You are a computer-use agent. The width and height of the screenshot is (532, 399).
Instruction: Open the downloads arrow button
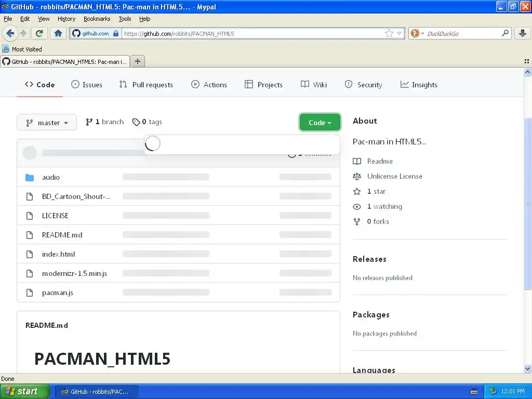[523, 33]
